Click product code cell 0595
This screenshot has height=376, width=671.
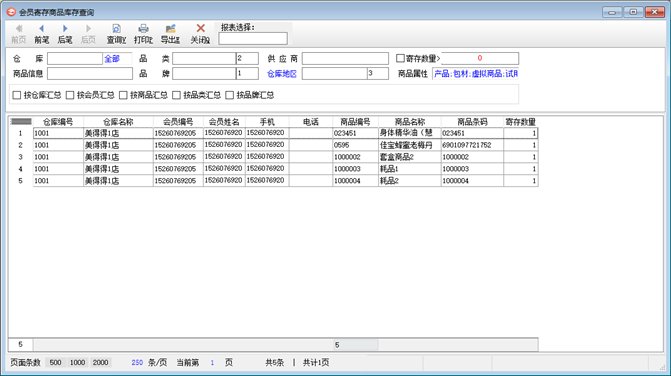356,145
